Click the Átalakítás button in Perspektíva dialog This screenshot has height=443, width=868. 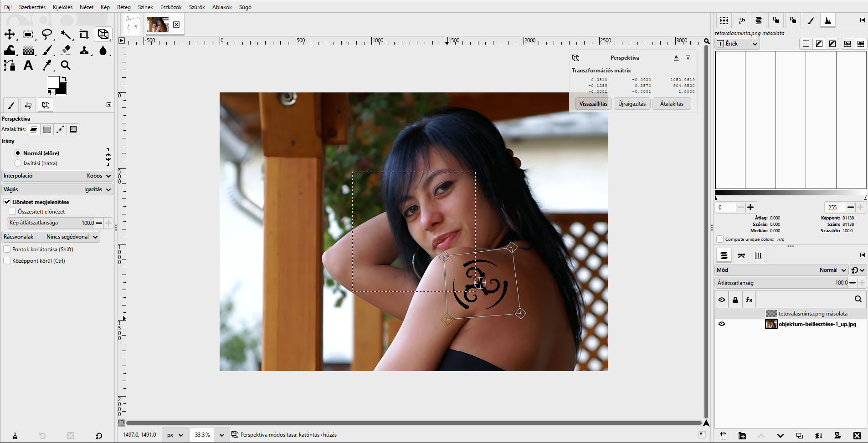coord(672,104)
